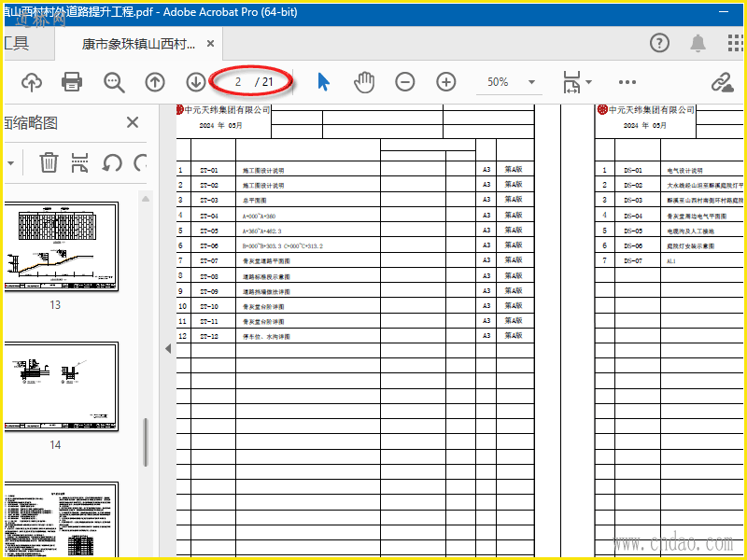Go to previous page with up arrow
This screenshot has width=747, height=560.
pos(155,82)
